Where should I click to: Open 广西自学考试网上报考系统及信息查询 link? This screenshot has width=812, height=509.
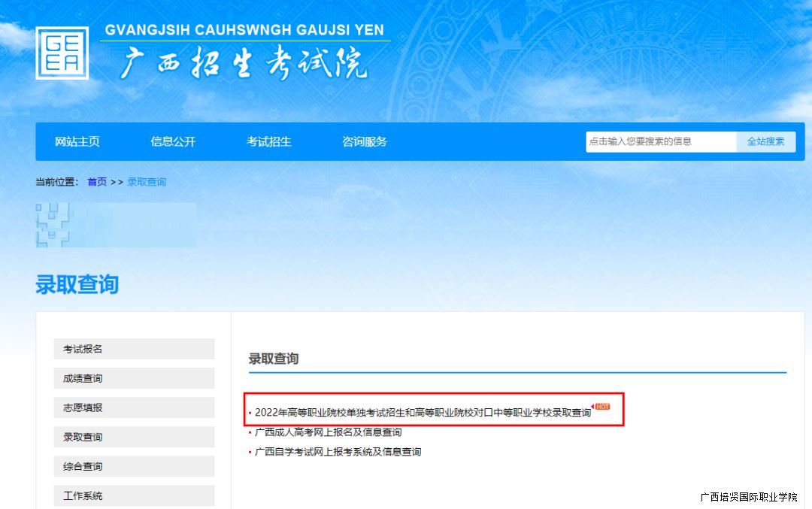click(338, 452)
